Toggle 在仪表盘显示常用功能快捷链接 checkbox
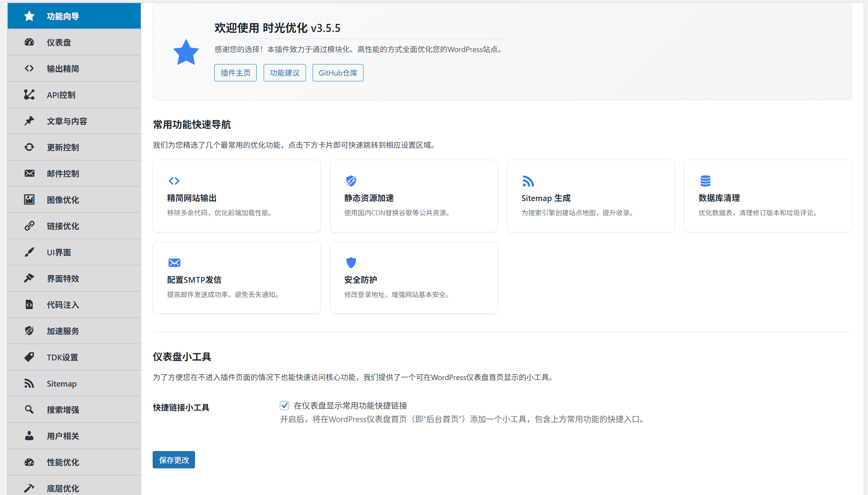Image resolution: width=868 pixels, height=495 pixels. click(284, 405)
